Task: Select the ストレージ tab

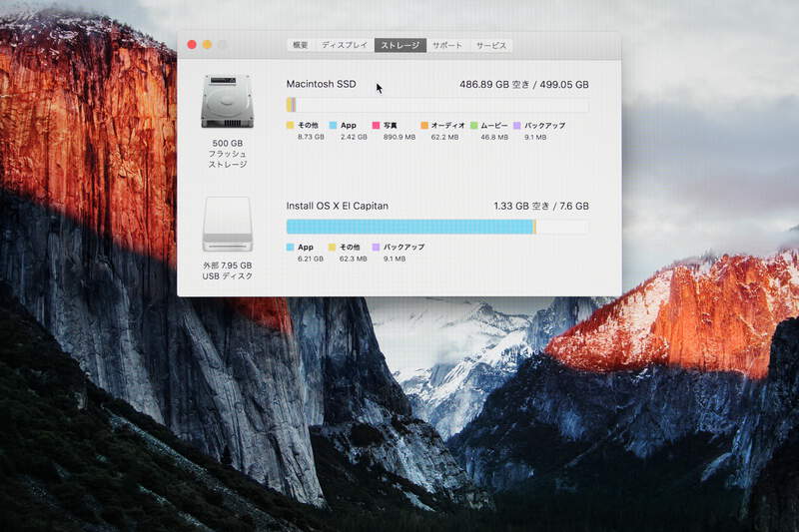Action: pos(400,45)
